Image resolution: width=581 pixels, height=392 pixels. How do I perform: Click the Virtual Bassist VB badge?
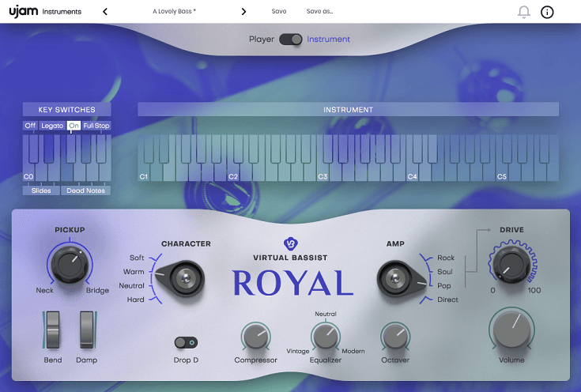click(291, 243)
